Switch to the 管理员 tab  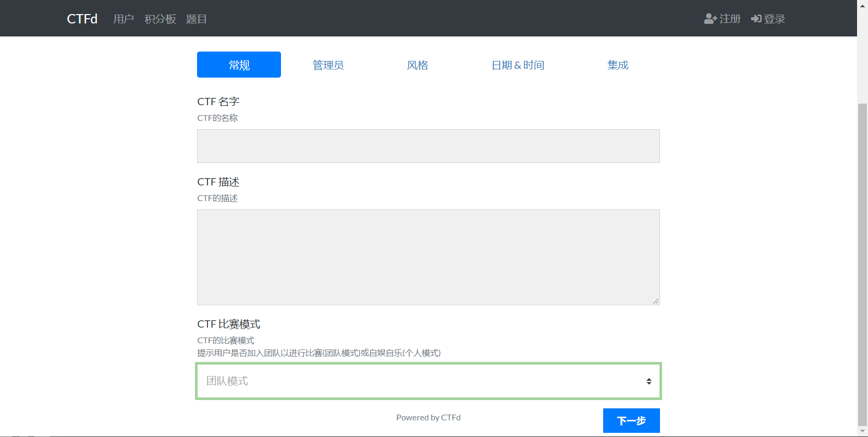coord(328,65)
